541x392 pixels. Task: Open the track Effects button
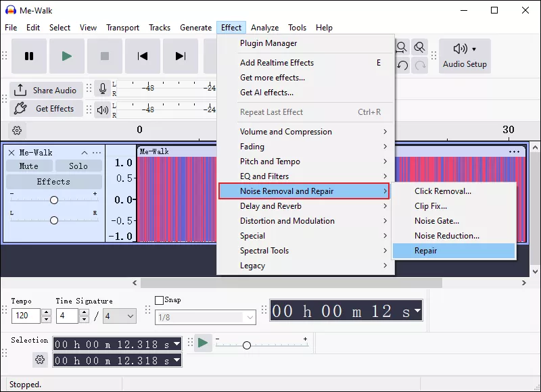[54, 182]
